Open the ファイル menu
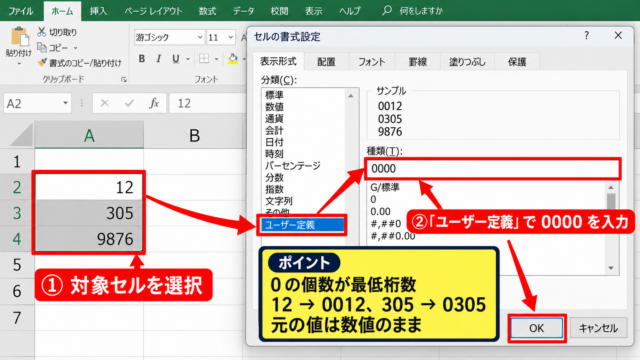Image resolution: width=640 pixels, height=360 pixels. click(20, 11)
